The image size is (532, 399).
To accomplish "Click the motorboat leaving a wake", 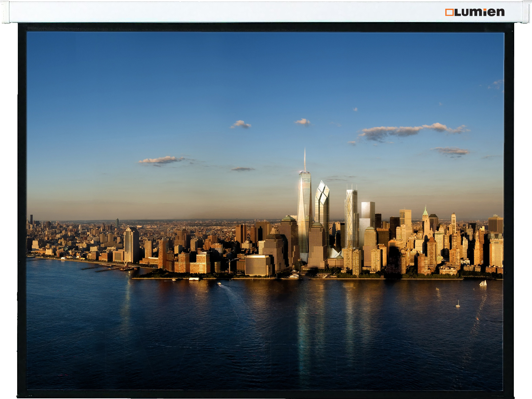I will click(219, 284).
